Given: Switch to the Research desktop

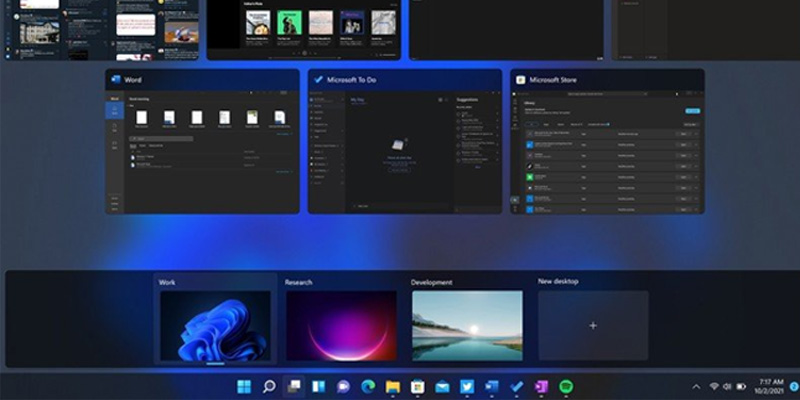Looking at the screenshot, I should [x=341, y=325].
